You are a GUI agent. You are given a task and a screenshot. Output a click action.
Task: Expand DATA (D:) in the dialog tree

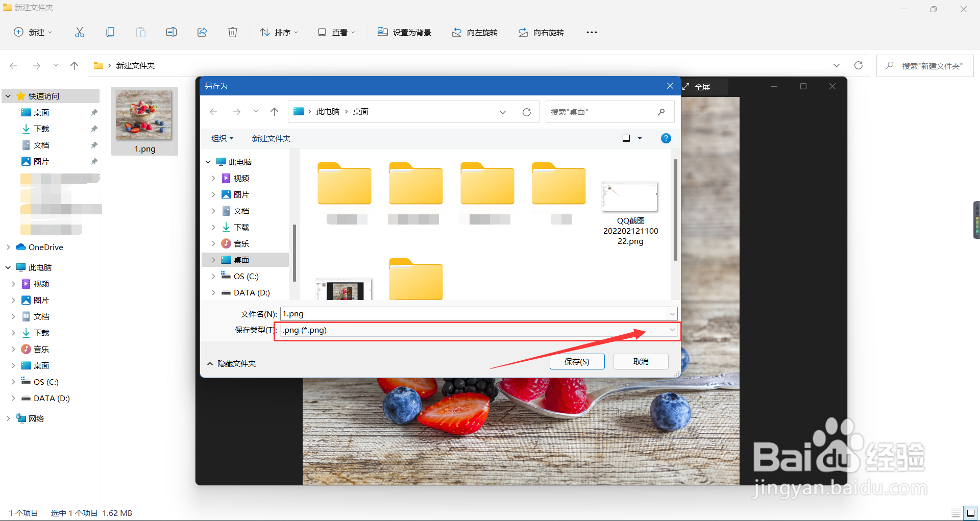tap(213, 292)
